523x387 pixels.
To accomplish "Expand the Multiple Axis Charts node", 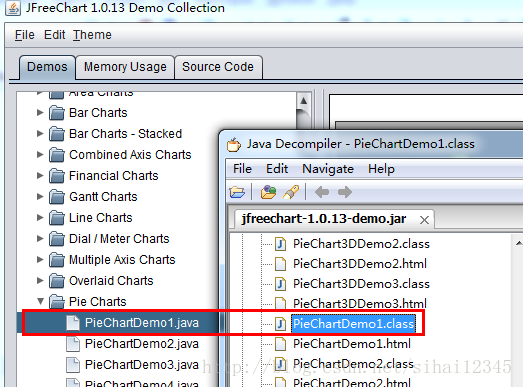I will coord(40,260).
